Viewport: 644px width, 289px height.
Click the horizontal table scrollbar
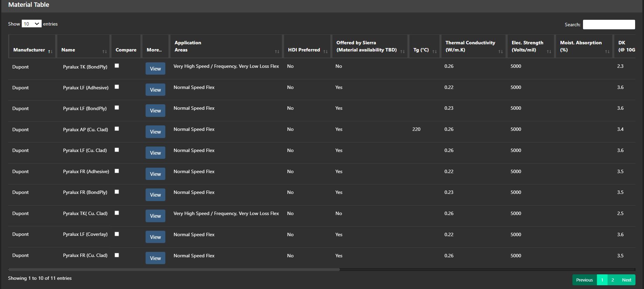pyautogui.click(x=174, y=270)
